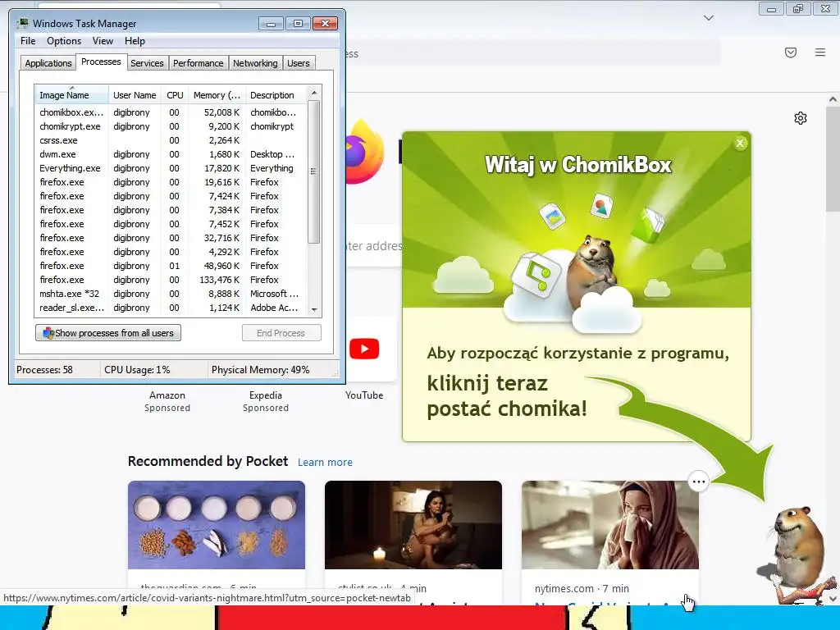The width and height of the screenshot is (840, 630).
Task: Click the Firefox page scroll-down arrow
Action: (x=833, y=599)
